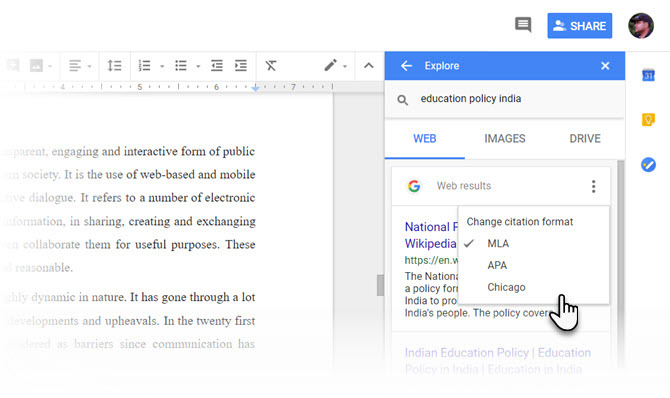Close the Explore panel
The image size is (670, 398).
[x=605, y=66]
